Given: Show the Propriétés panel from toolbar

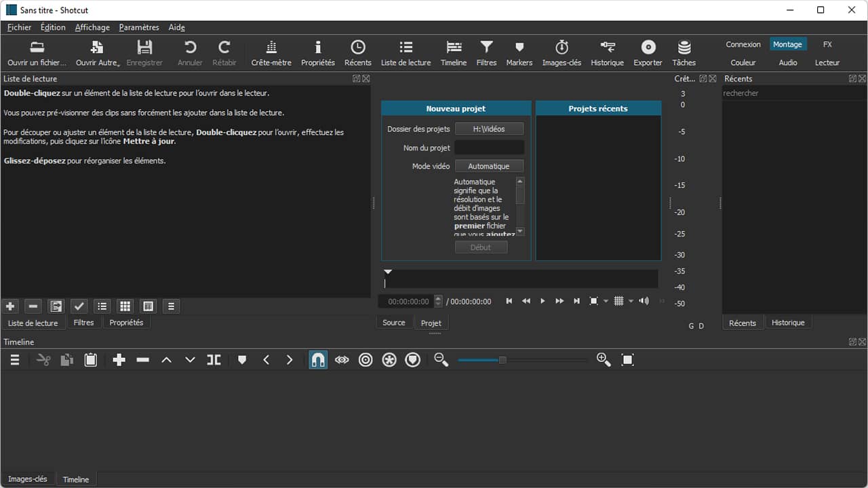Looking at the screenshot, I should pos(318,54).
